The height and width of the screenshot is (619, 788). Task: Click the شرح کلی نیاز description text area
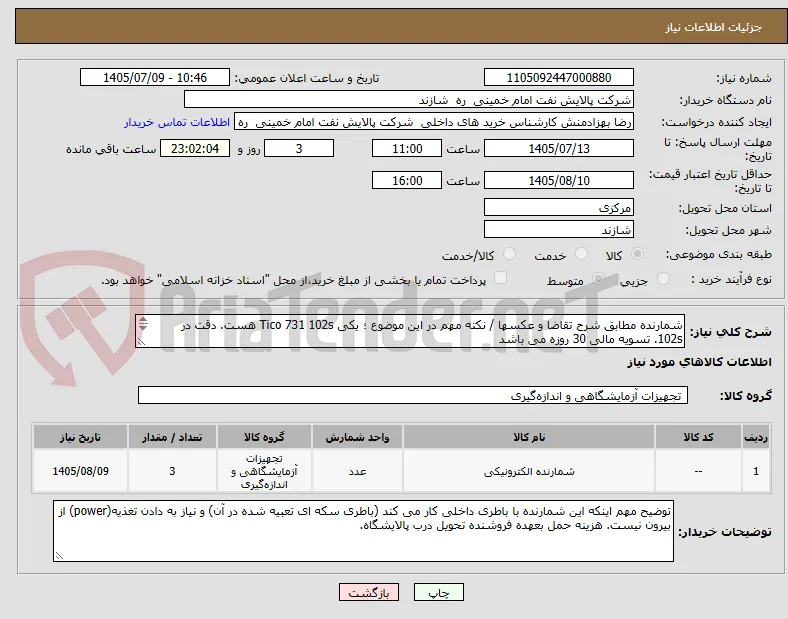[x=410, y=332]
